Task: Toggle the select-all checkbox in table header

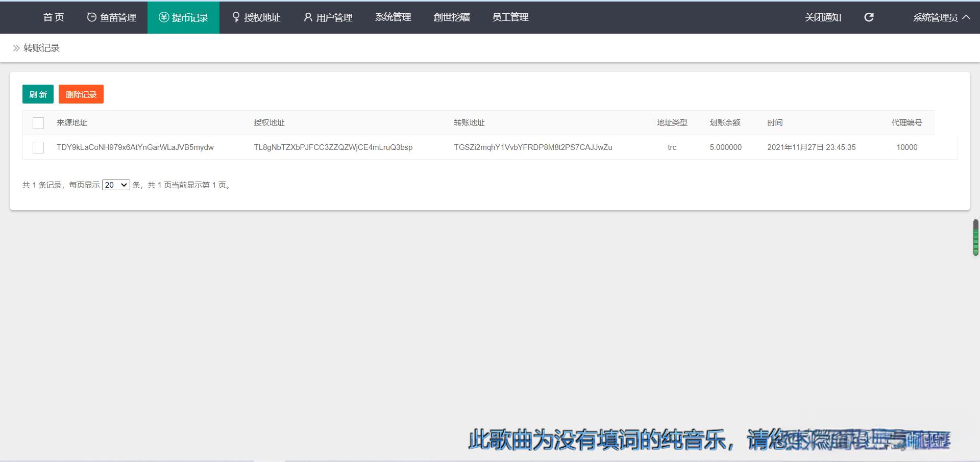Action: tap(38, 123)
